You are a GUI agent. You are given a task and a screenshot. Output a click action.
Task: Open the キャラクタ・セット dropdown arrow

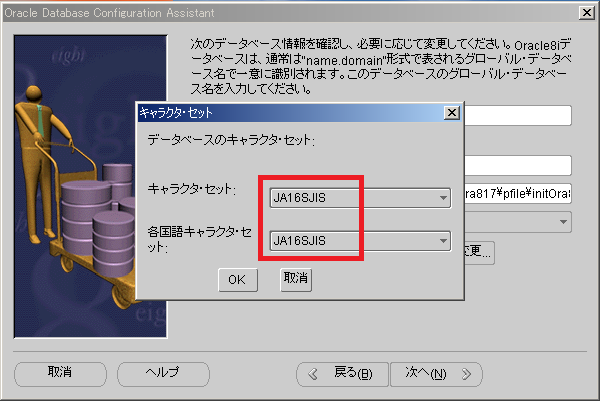click(x=443, y=198)
